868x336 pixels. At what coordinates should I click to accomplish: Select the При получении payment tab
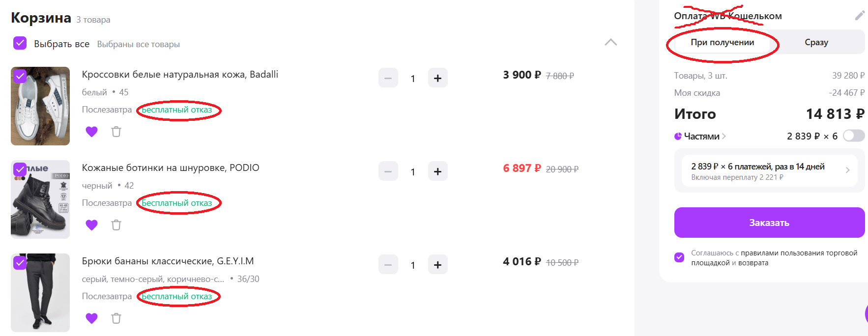click(x=722, y=42)
